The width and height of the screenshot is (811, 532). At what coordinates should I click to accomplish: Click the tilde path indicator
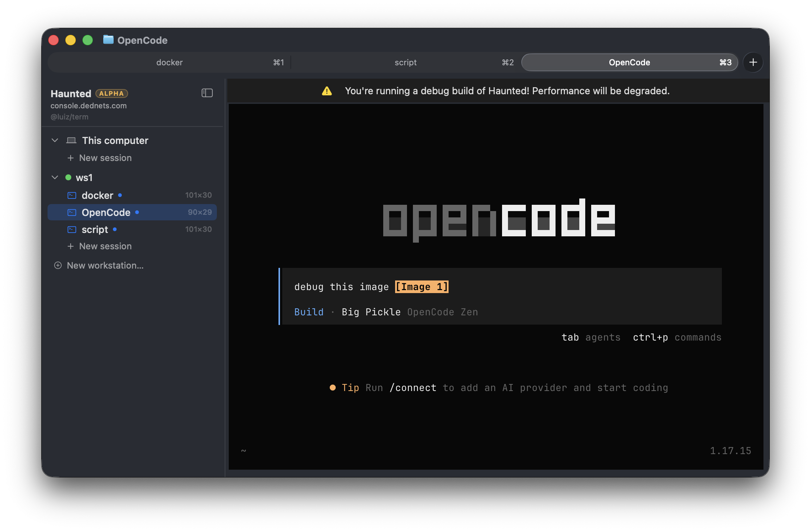click(x=244, y=451)
